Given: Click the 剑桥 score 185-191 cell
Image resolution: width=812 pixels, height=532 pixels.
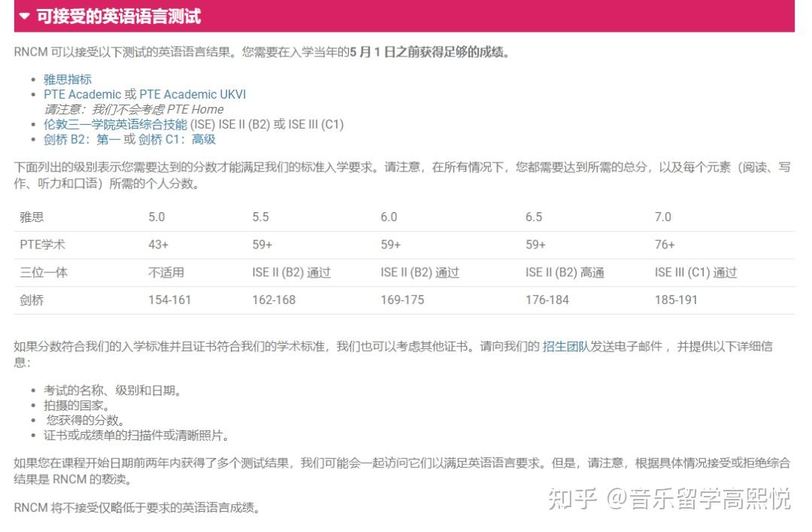Looking at the screenshot, I should tap(677, 300).
